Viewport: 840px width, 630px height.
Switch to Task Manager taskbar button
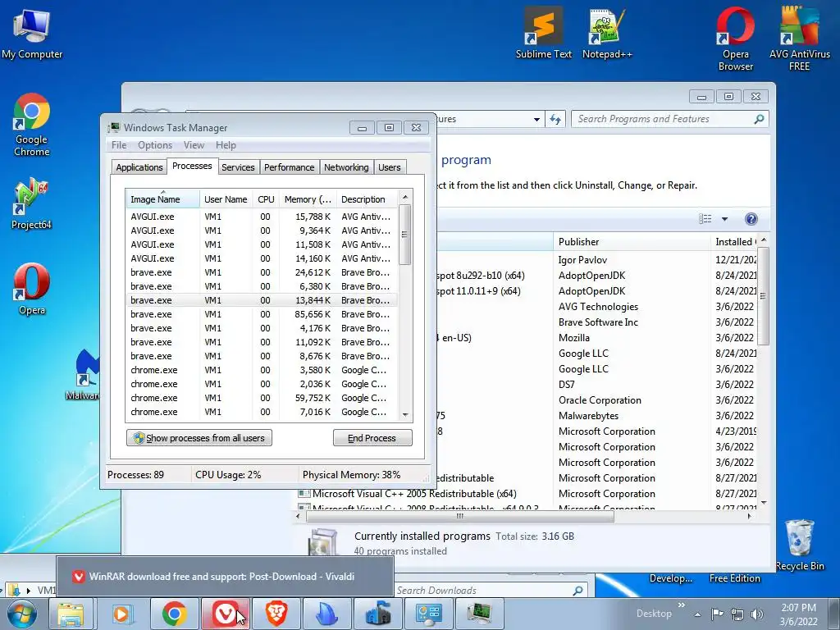click(x=480, y=614)
